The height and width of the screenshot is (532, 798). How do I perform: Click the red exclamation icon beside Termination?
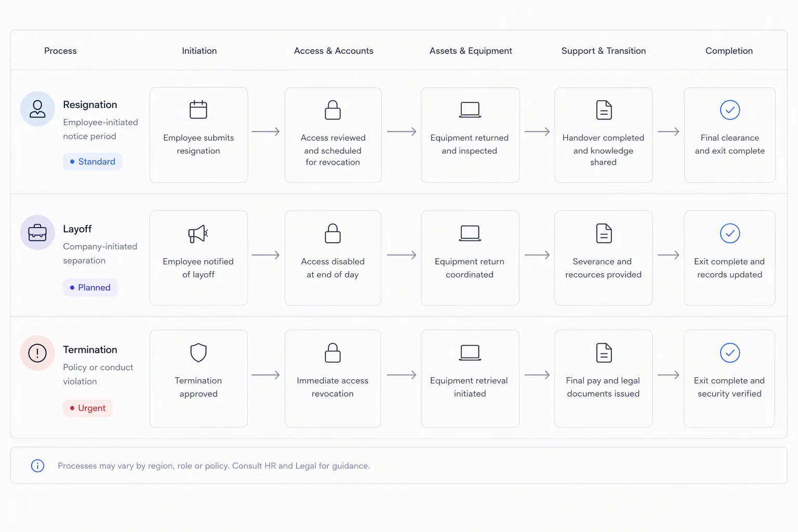[37, 353]
